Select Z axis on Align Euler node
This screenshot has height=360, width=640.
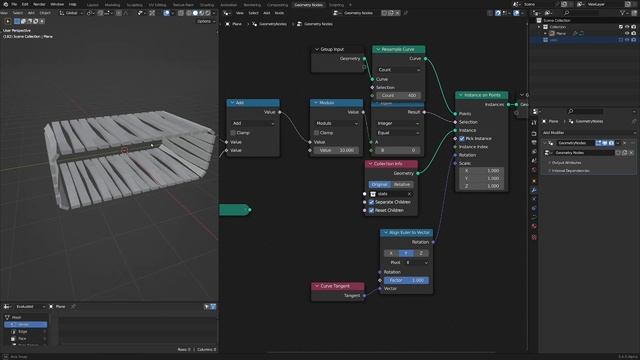pyautogui.click(x=421, y=253)
